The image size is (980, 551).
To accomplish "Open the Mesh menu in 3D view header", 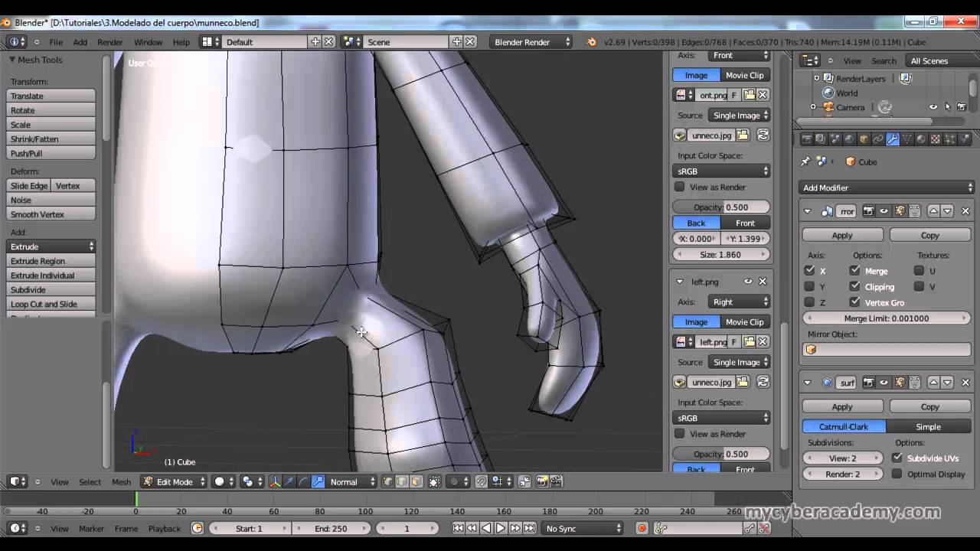I will click(x=121, y=481).
